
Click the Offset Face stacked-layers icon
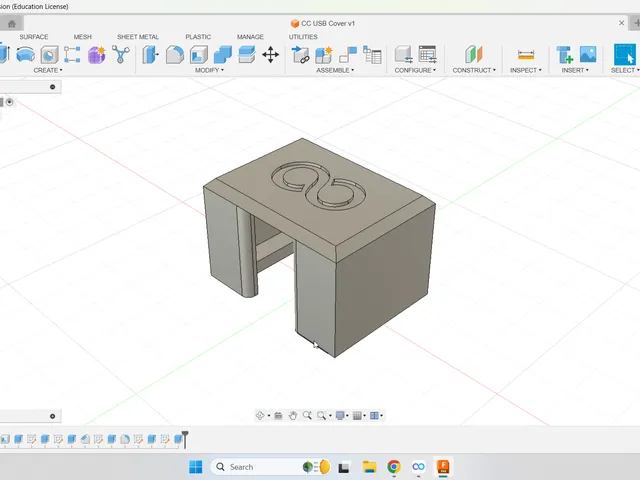[247, 54]
